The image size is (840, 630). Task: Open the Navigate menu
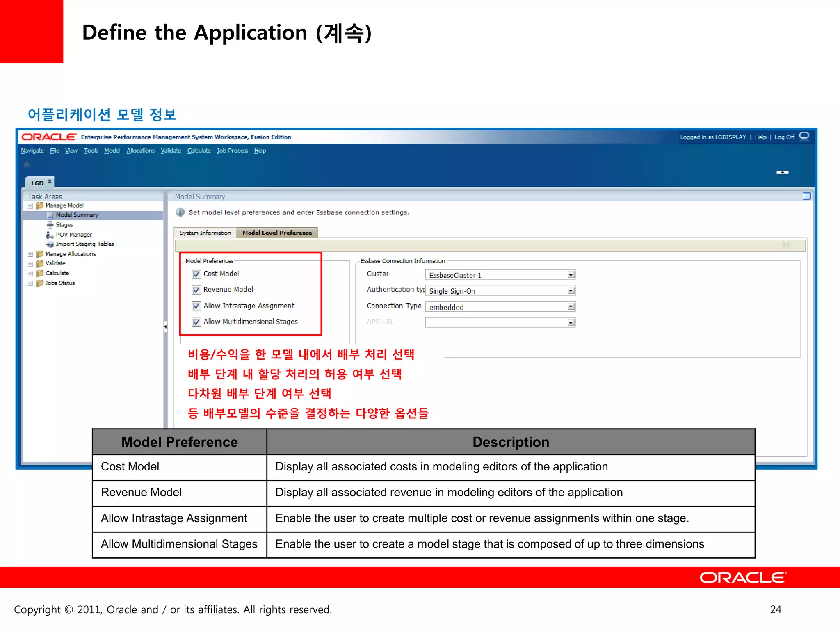tap(32, 151)
